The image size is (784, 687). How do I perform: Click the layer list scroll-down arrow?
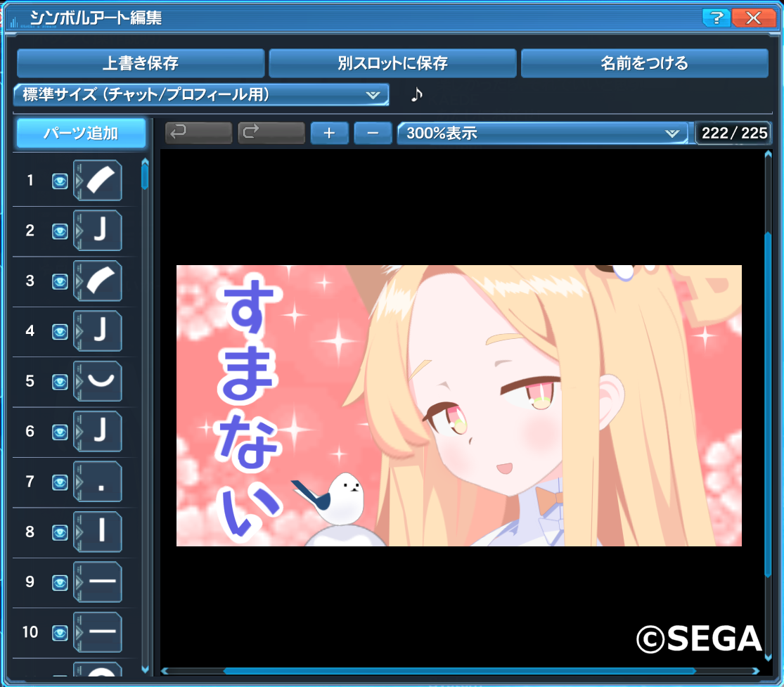pyautogui.click(x=145, y=669)
